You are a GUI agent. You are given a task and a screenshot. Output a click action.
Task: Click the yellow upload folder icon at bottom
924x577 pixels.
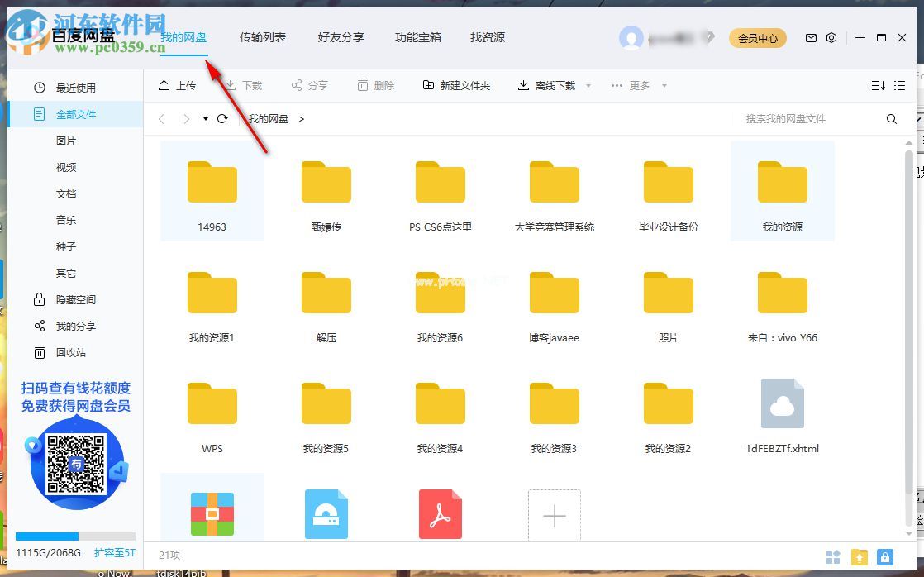[x=860, y=556]
